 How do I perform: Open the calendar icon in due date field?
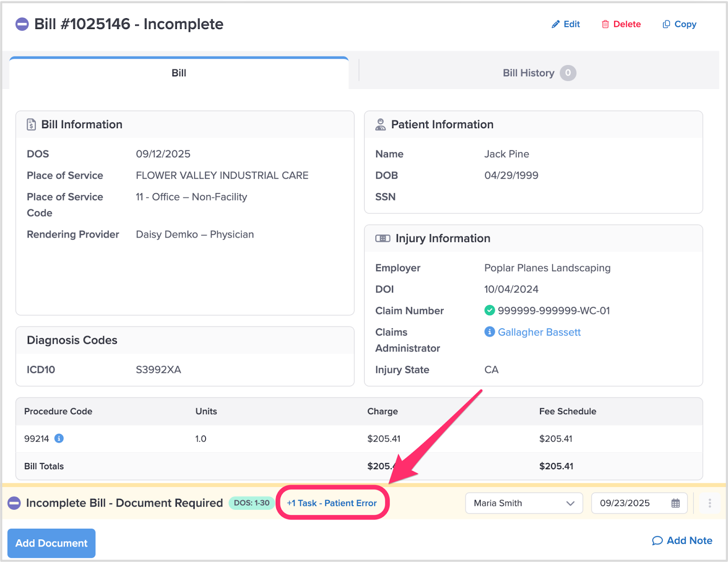[x=676, y=503]
